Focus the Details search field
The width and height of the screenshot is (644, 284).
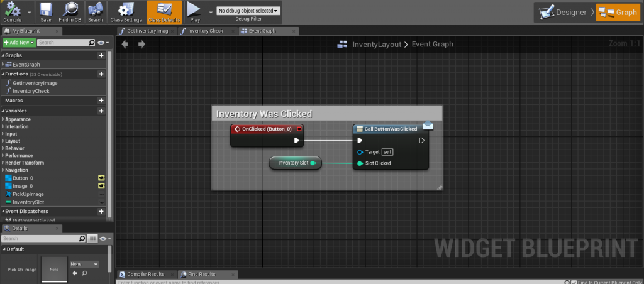pyautogui.click(x=43, y=238)
